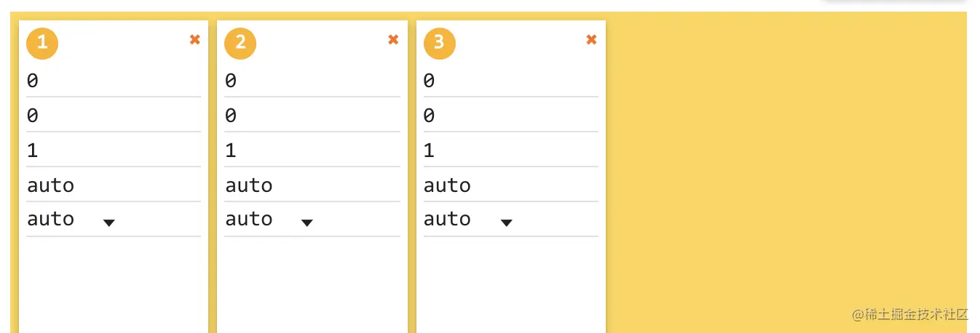Click the orange number 1 badge
The height and width of the screenshot is (333, 980).
(42, 43)
